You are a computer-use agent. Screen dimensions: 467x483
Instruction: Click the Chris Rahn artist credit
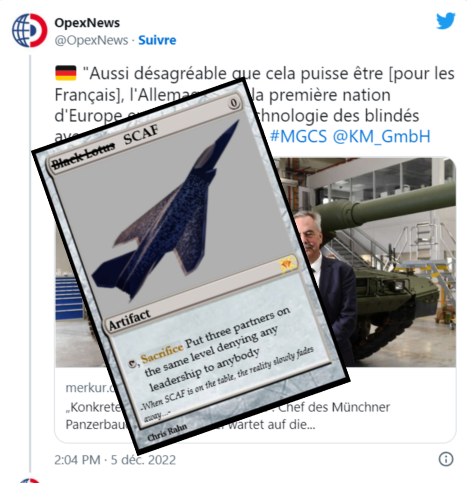(167, 433)
